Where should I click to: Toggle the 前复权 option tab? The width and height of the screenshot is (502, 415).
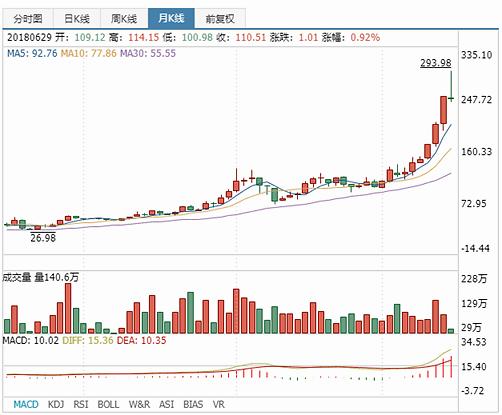[220, 18]
